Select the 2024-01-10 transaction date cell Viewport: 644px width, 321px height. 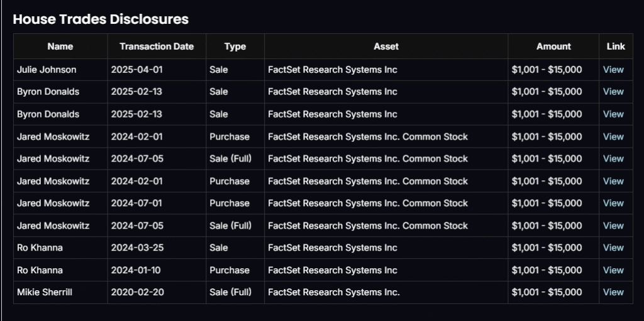[x=136, y=270]
